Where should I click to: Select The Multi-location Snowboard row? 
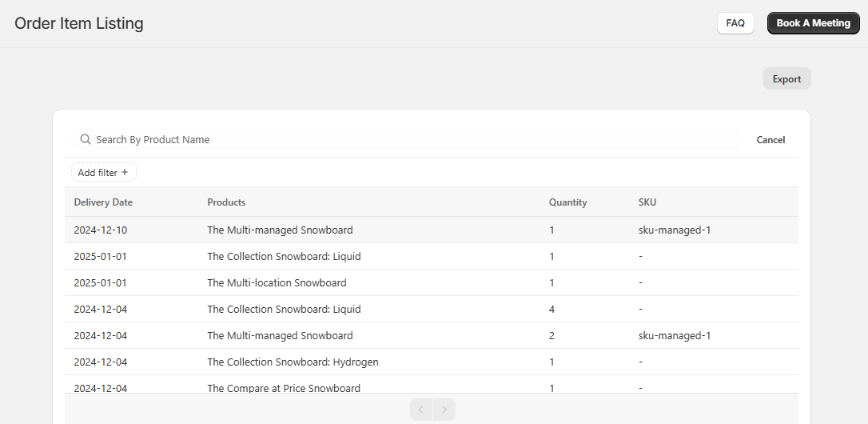[277, 283]
